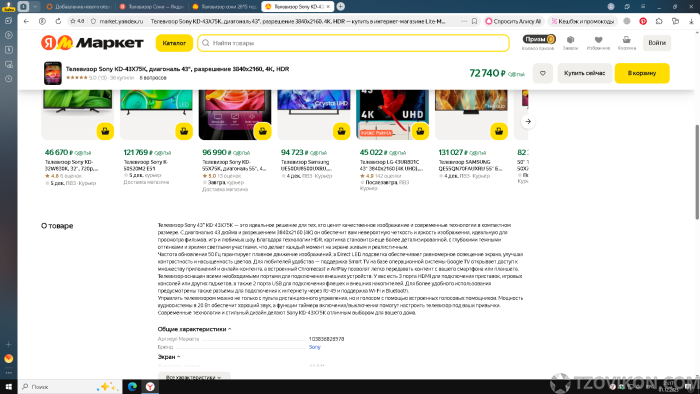This screenshot has width=700, height=394.
Task: Add the 46 670 ₽ Sony KD-32W830K to cart
Action: click(x=105, y=131)
